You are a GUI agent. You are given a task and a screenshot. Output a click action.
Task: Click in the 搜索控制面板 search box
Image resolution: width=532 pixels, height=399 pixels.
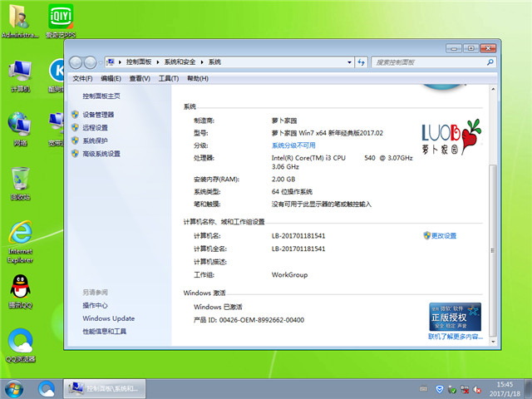point(422,62)
